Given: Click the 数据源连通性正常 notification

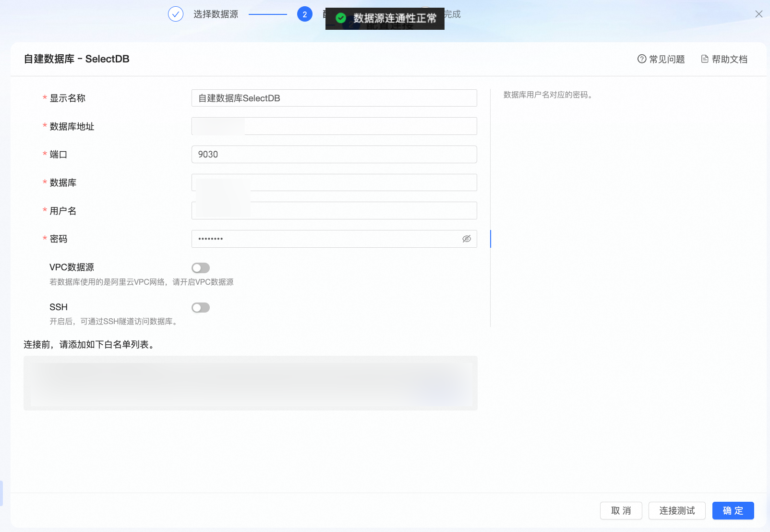Looking at the screenshot, I should [385, 18].
